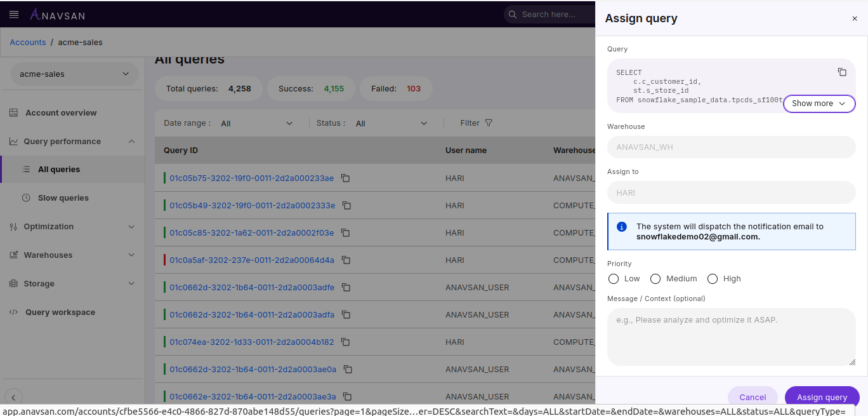Copy the first Query ID in the table
Image resolution: width=868 pixels, height=416 pixels.
coord(345,178)
